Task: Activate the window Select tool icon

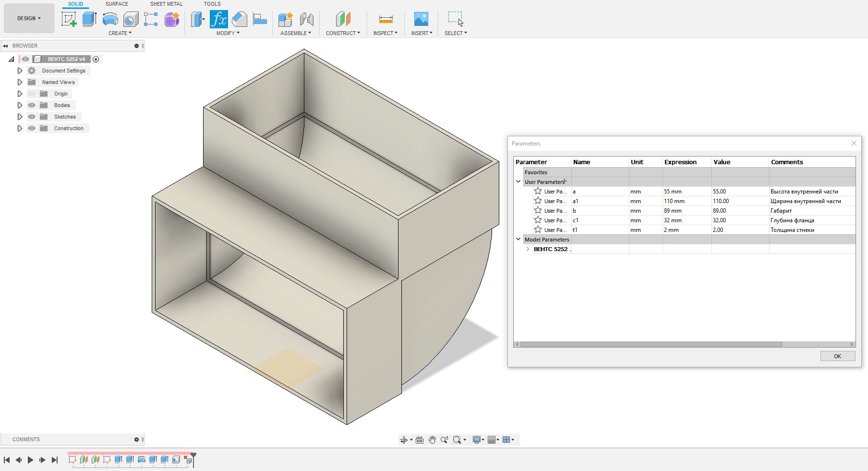Action: pyautogui.click(x=456, y=19)
